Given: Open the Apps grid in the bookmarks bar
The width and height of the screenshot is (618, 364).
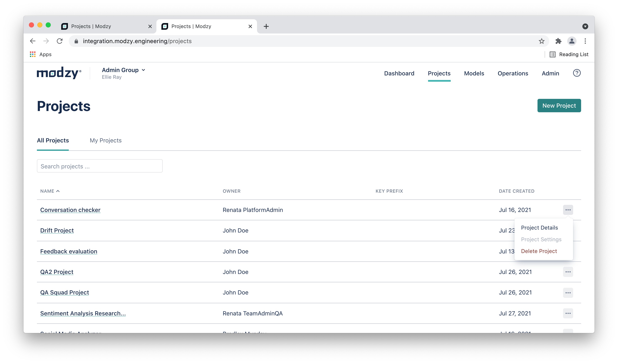Looking at the screenshot, I should click(33, 54).
